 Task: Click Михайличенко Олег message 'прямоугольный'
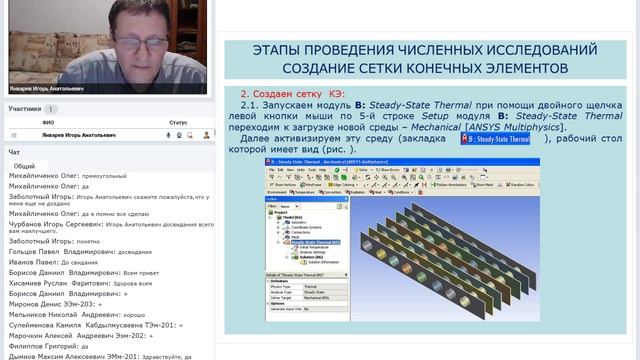click(104, 176)
